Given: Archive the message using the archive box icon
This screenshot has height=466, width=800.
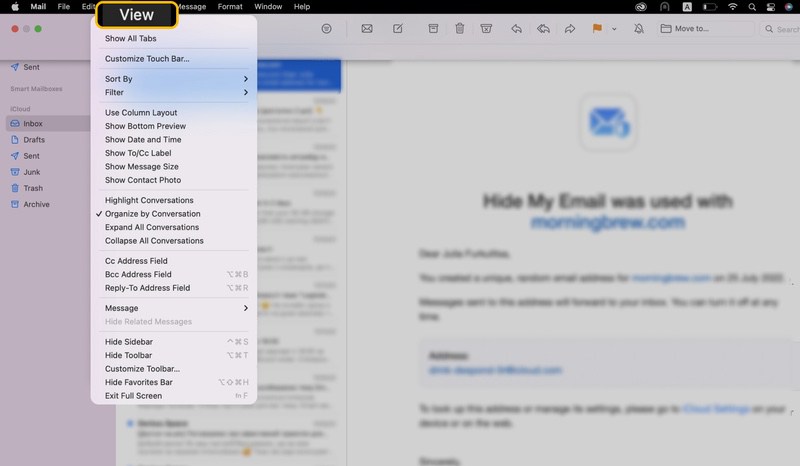Looking at the screenshot, I should (433, 29).
